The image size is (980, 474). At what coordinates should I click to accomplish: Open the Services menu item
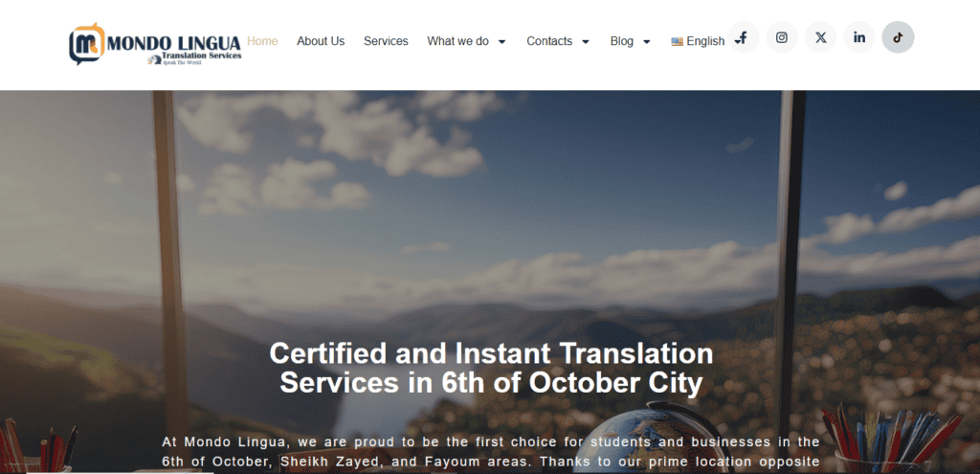point(386,41)
